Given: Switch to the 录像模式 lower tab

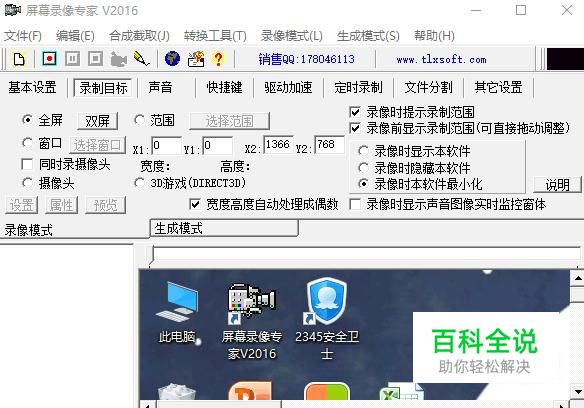Looking at the screenshot, I should click(x=29, y=230).
